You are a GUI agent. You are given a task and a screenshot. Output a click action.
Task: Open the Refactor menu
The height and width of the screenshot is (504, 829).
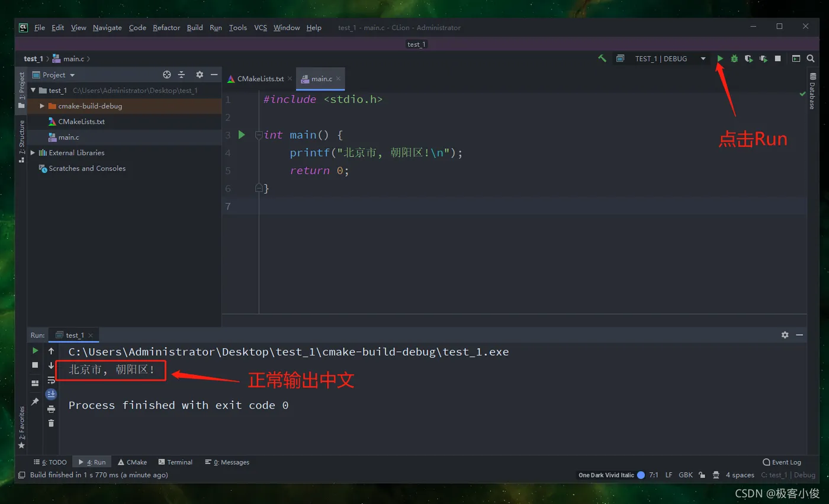pos(166,27)
